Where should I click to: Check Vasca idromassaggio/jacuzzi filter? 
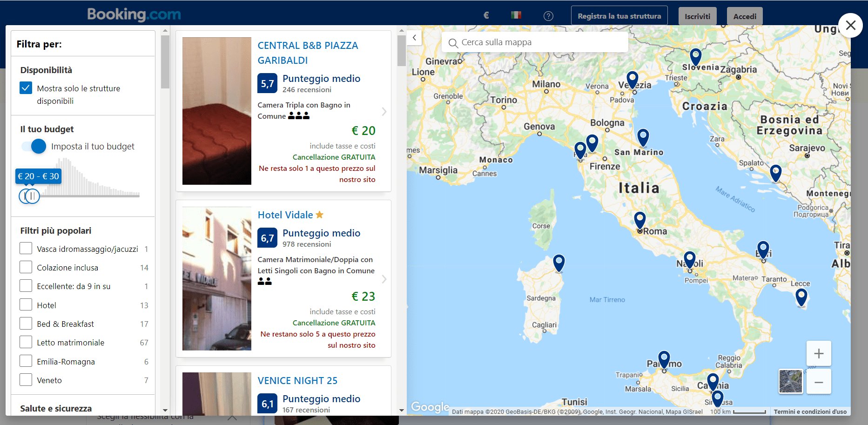point(26,249)
